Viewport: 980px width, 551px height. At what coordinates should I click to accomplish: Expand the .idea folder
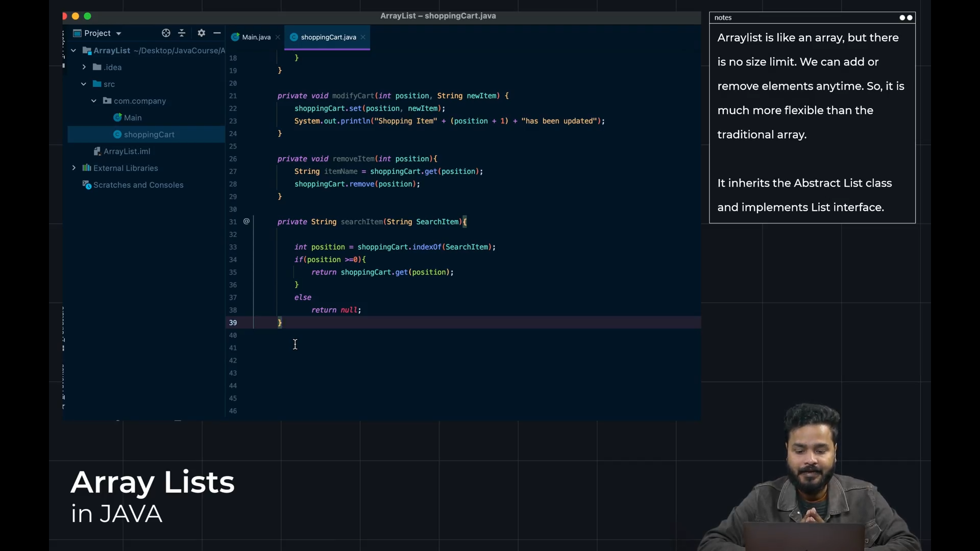coord(84,67)
